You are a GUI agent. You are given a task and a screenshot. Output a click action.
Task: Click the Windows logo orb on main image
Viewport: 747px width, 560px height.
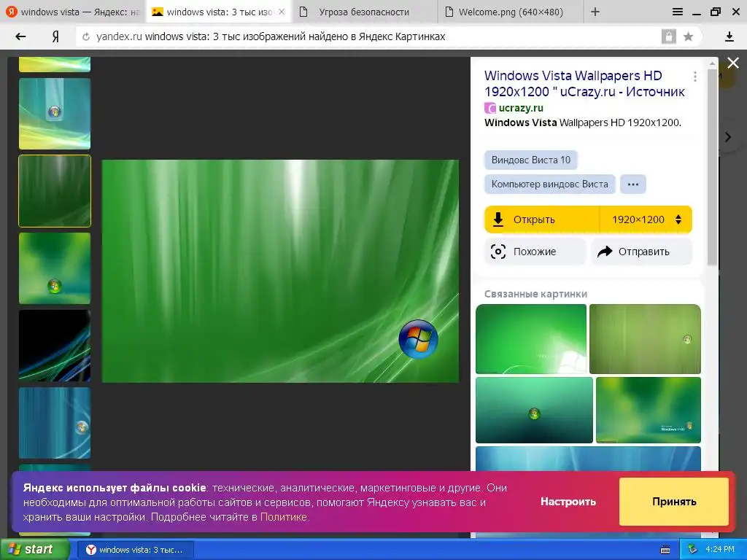tap(418, 339)
